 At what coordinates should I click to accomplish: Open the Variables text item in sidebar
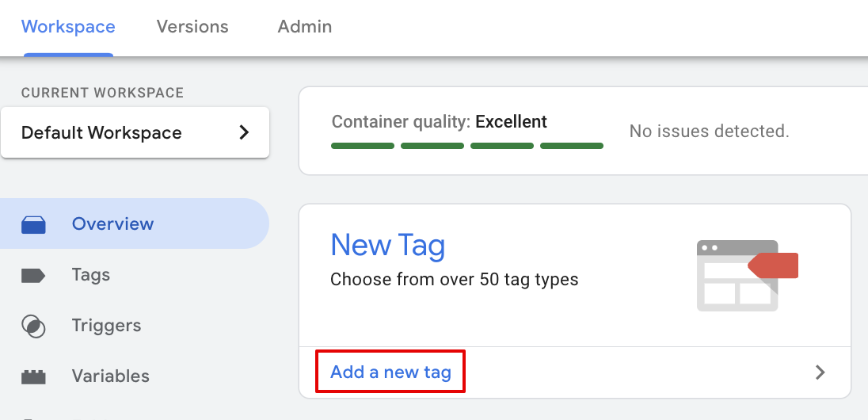pyautogui.click(x=110, y=376)
